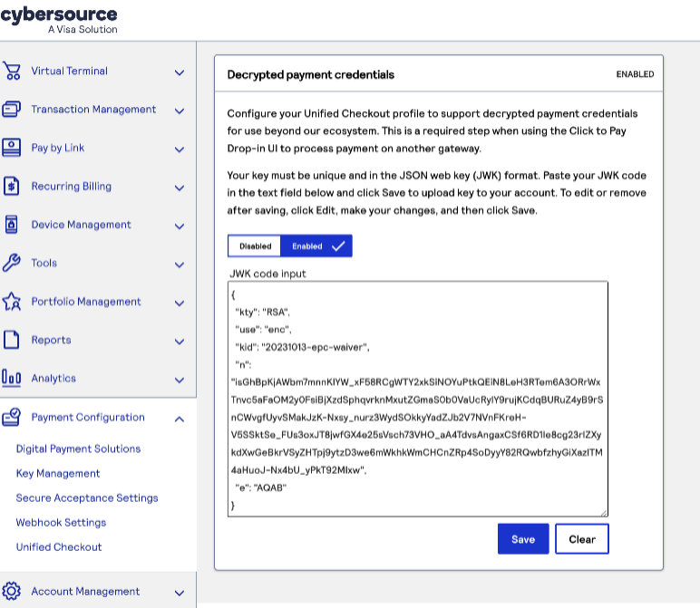This screenshot has height=608, width=700.
Task: Select the Enabled toggle option
Action: click(x=316, y=246)
